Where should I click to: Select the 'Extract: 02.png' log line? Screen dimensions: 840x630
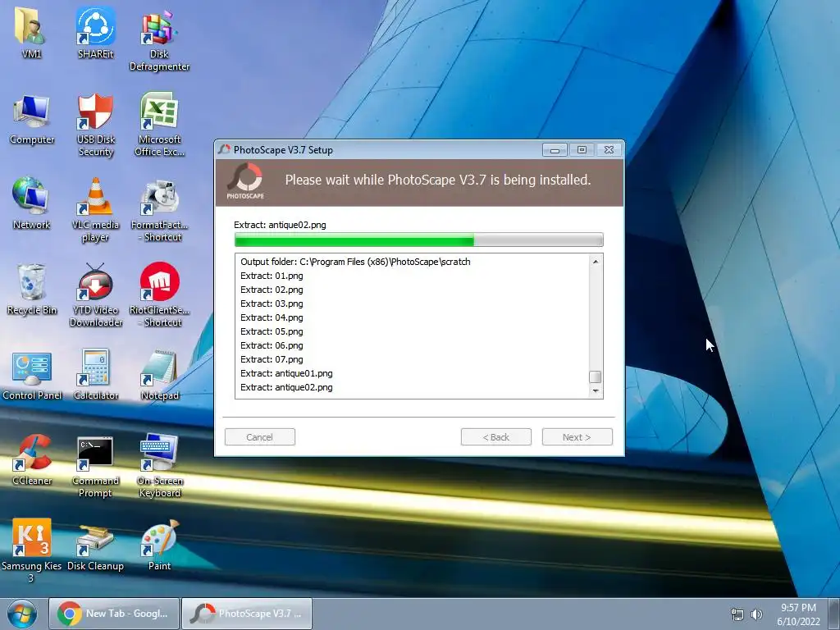[272, 290]
